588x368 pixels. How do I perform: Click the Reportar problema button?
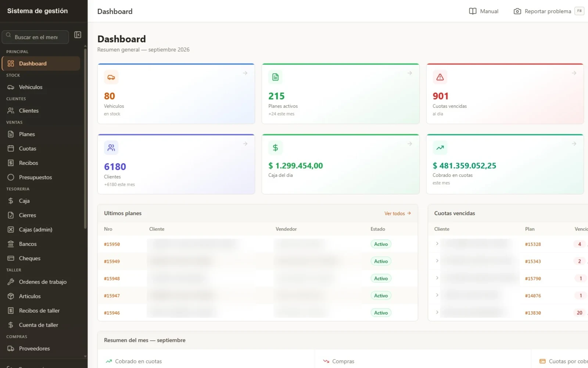pyautogui.click(x=548, y=11)
